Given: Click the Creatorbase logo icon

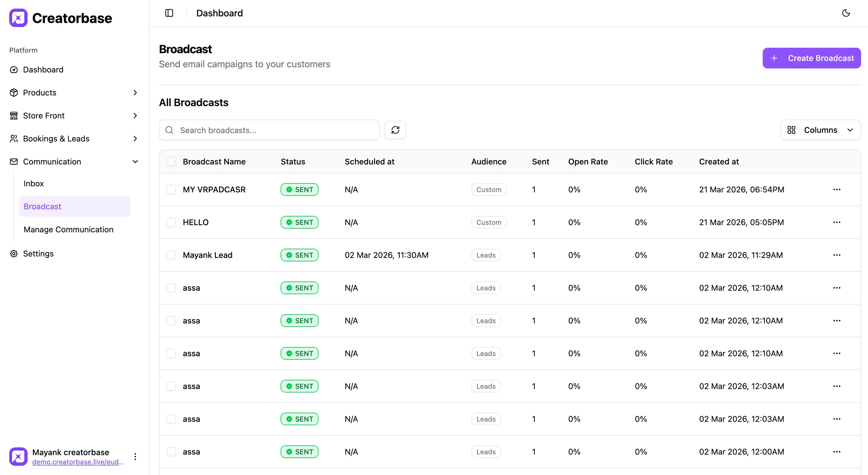Looking at the screenshot, I should [18, 18].
